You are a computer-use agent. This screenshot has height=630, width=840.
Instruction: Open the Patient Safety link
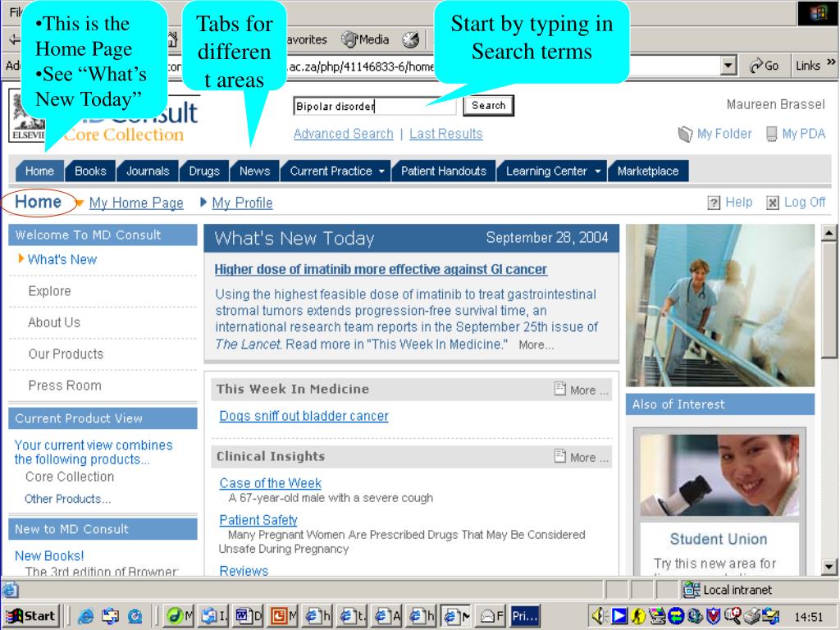[x=258, y=520]
